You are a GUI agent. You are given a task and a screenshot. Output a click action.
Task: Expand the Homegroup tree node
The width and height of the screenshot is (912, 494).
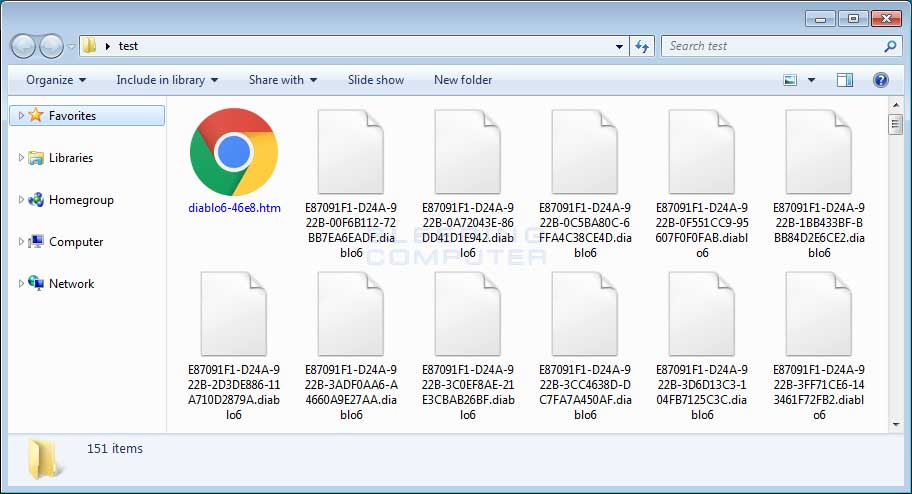21,200
